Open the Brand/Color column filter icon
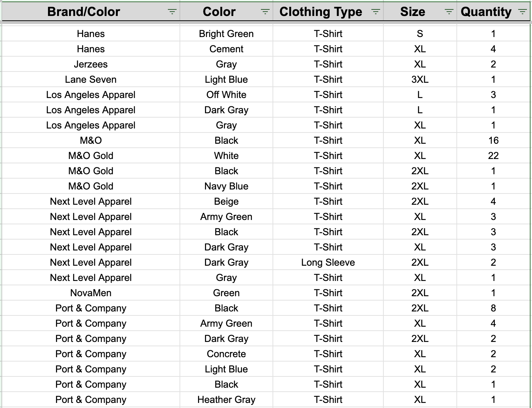 point(172,12)
